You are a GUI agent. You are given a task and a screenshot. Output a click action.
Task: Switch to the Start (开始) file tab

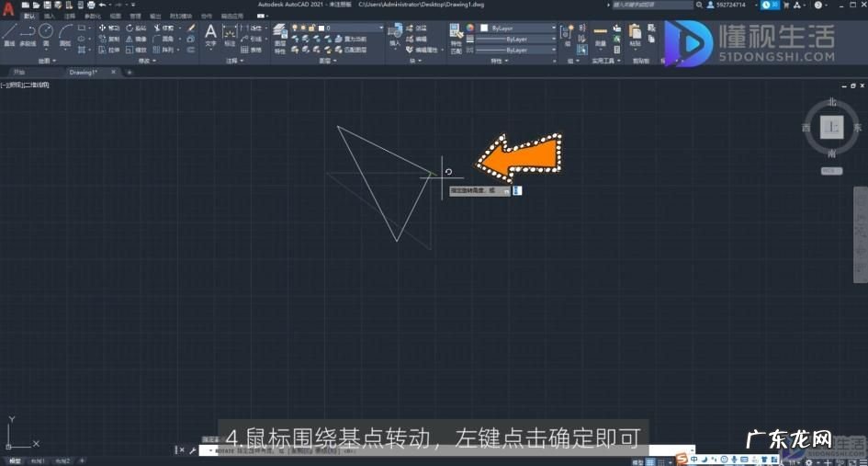pos(20,72)
